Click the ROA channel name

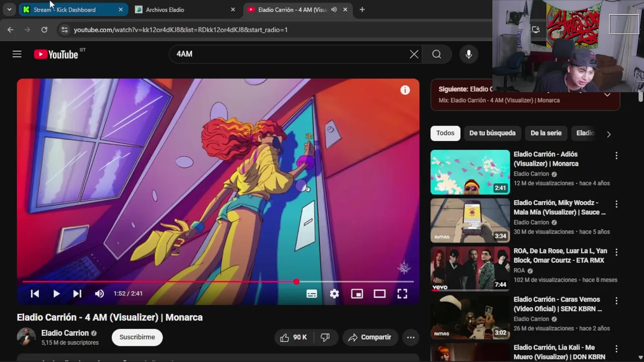(519, 270)
